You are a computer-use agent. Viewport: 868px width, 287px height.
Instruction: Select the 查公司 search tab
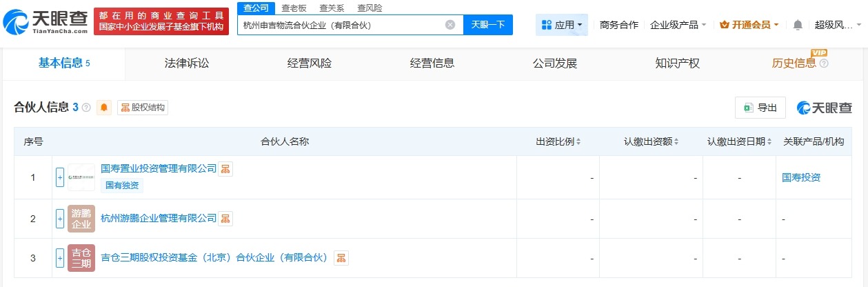pos(256,8)
